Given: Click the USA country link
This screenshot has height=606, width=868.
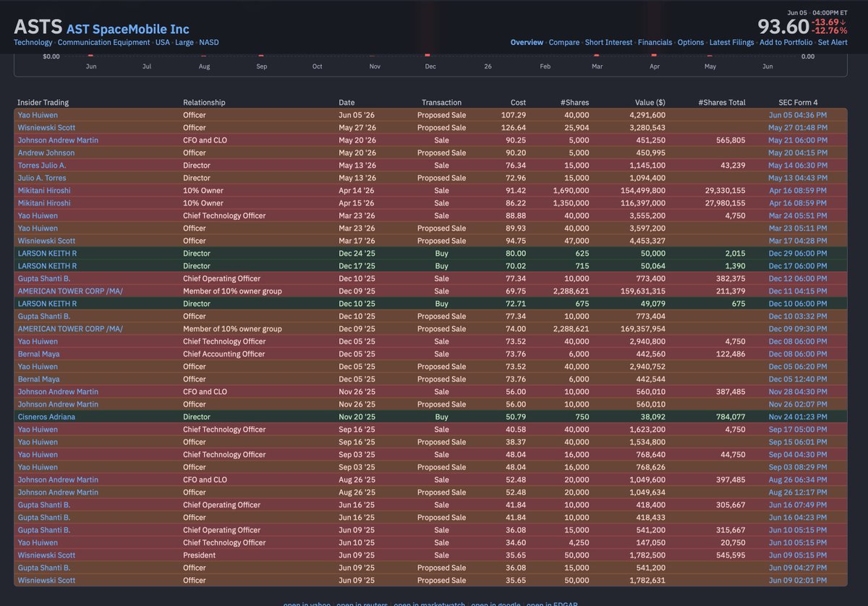Looking at the screenshot, I should [163, 43].
